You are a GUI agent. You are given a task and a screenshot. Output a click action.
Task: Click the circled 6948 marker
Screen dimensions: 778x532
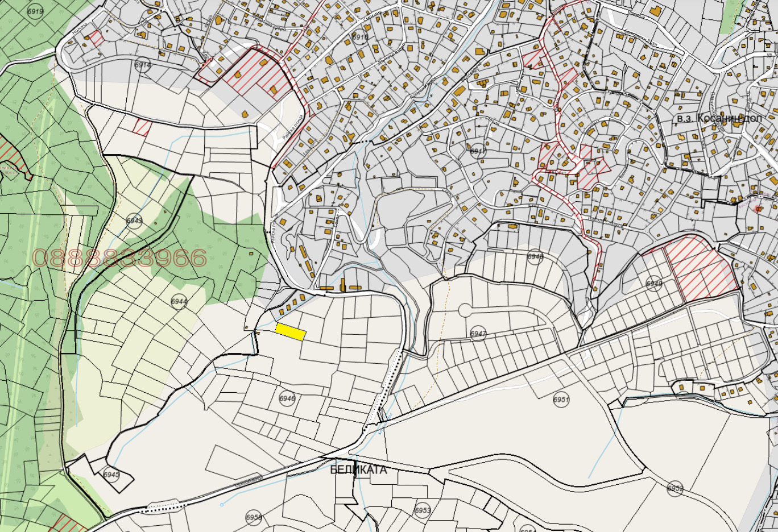(x=535, y=256)
